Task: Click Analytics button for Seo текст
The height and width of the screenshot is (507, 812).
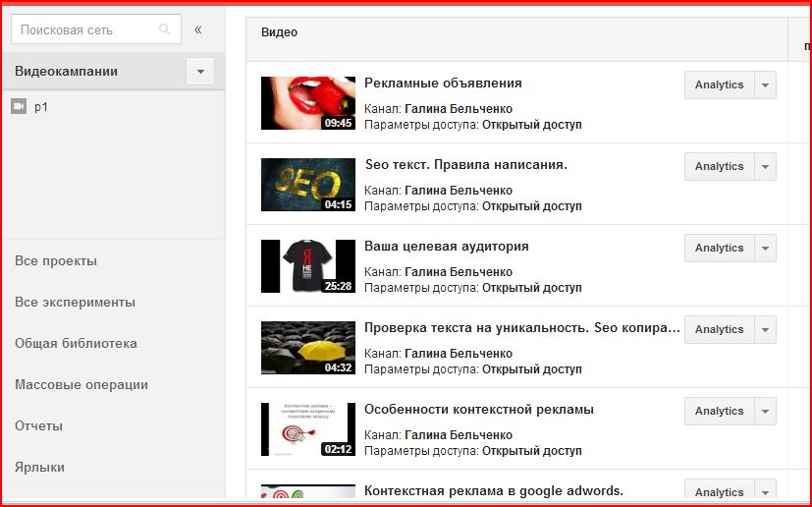Action: point(720,166)
